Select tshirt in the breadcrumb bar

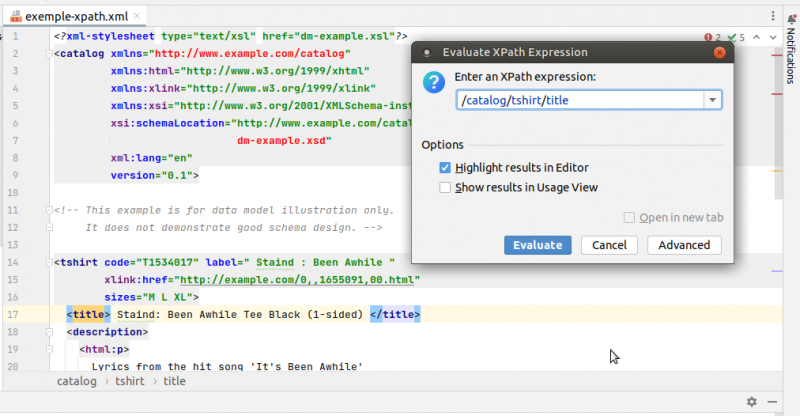pos(130,381)
